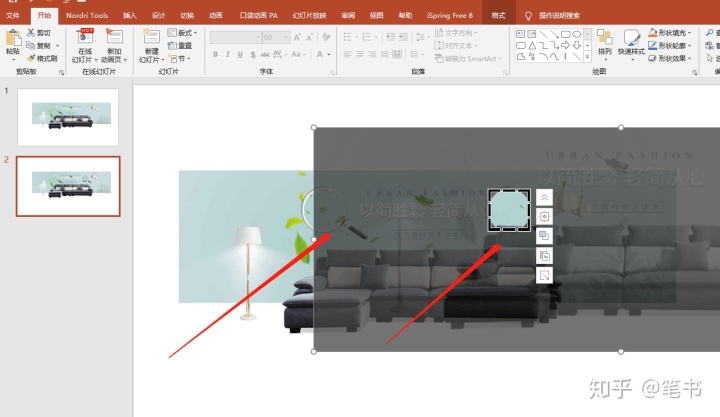Open the Arrange (排列) dropdown

(x=604, y=45)
